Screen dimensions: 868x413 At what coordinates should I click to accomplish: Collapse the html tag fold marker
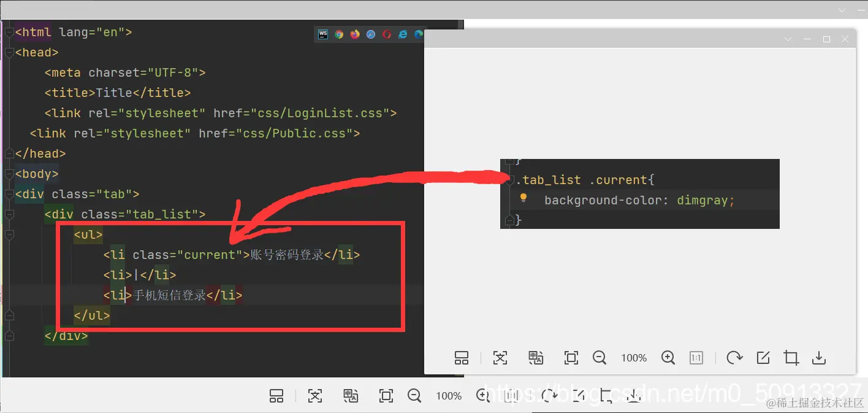(x=9, y=32)
